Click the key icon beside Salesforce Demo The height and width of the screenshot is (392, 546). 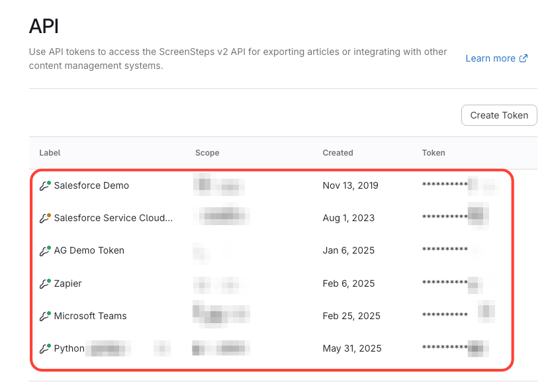pyautogui.click(x=45, y=186)
